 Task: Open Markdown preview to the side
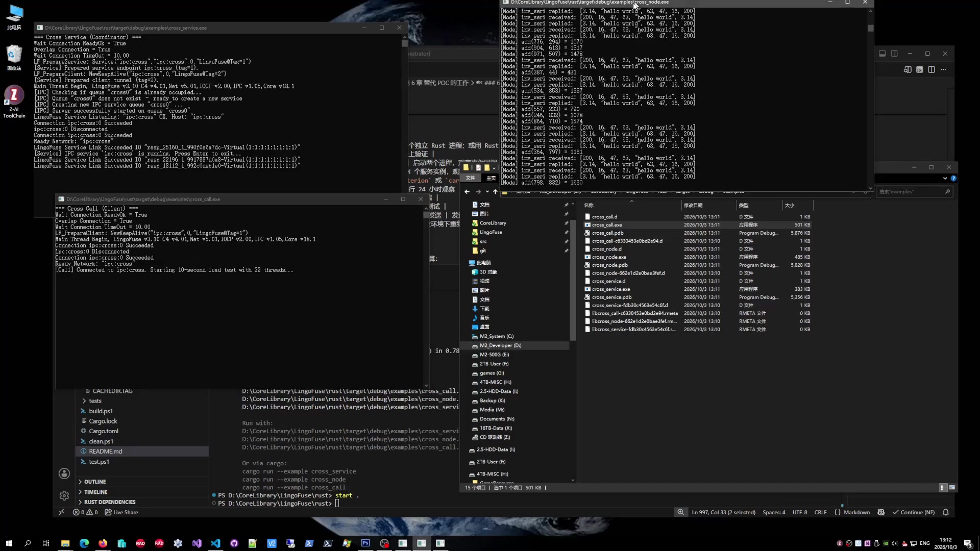coord(908,69)
